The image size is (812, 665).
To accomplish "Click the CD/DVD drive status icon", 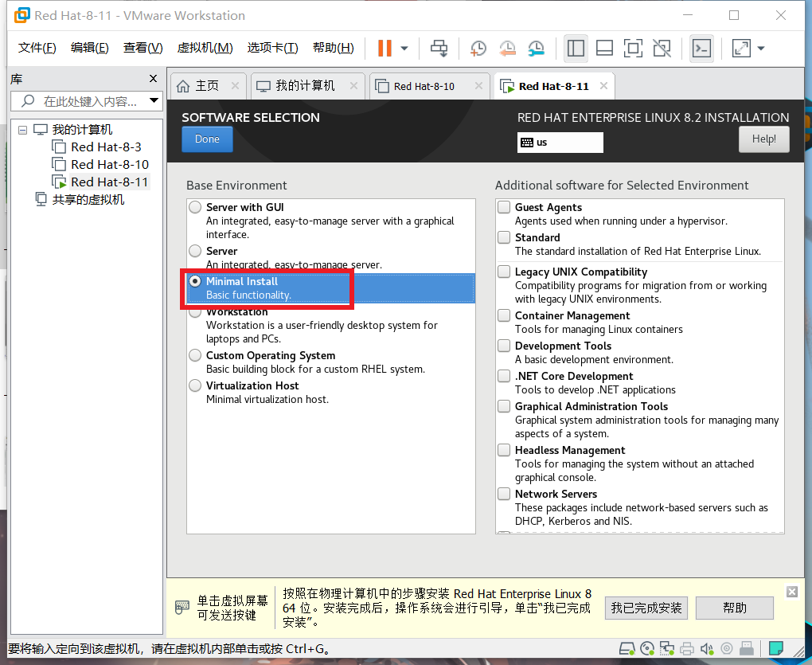I will click(x=647, y=648).
